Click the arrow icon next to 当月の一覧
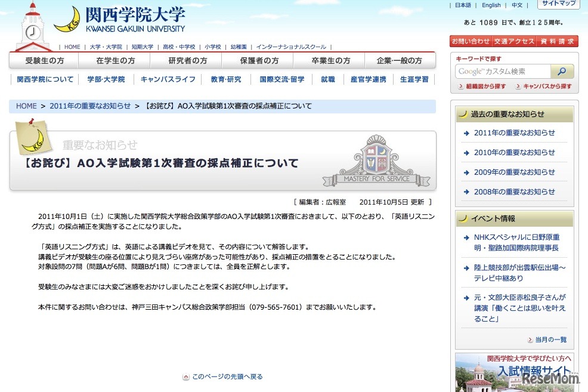This screenshot has width=588, height=392. 530,340
